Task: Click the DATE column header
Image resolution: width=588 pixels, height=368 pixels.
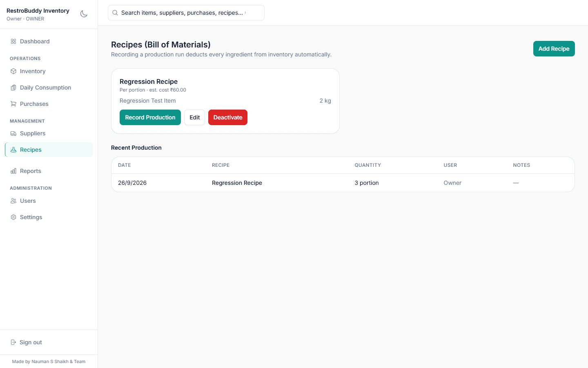Action: [x=125, y=165]
